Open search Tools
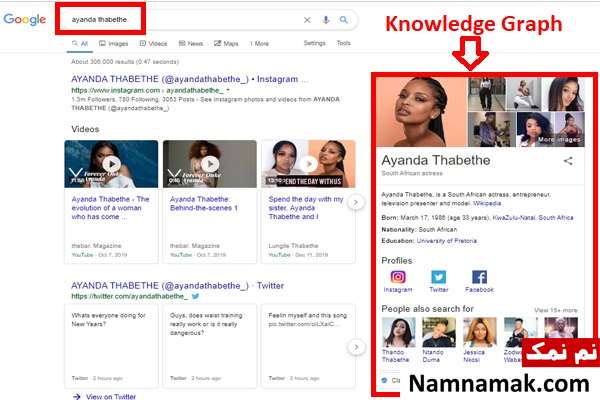This screenshot has height=400, width=600. tap(344, 43)
